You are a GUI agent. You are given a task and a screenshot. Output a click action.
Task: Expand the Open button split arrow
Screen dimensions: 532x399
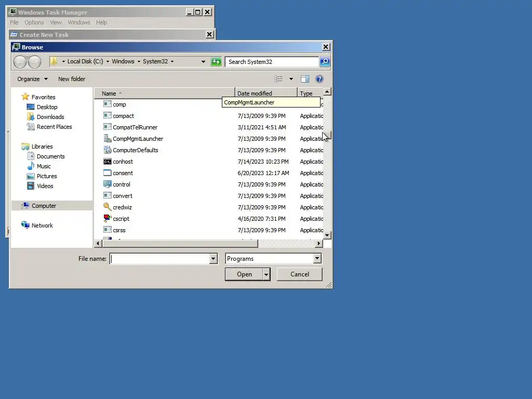coord(267,274)
